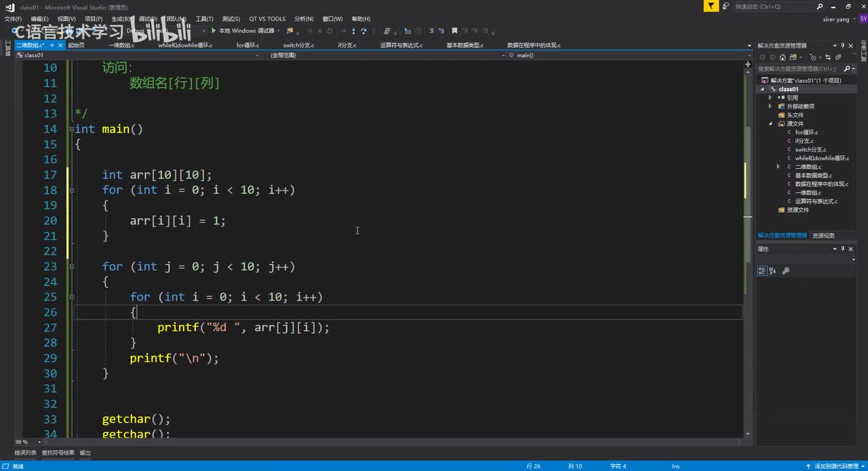Screen dimensions: 868x471
Task: Open the 错误列表 panel tab
Action: (x=25, y=453)
